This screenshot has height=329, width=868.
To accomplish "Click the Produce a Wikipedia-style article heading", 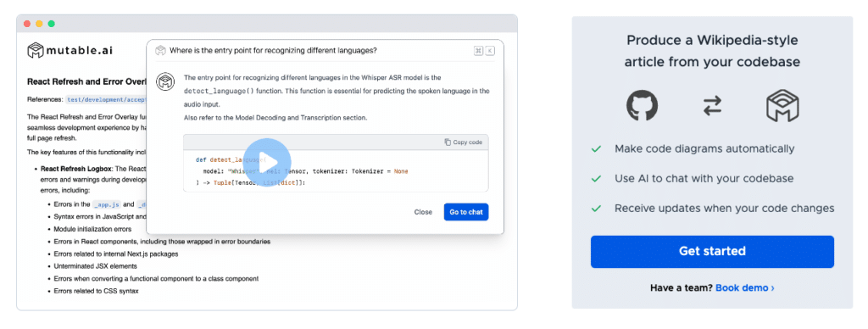I will [x=712, y=52].
